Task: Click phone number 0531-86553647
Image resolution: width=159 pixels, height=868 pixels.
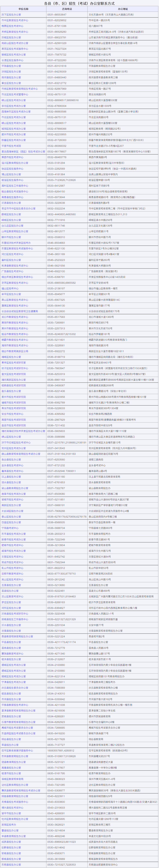Action: tap(57, 15)
